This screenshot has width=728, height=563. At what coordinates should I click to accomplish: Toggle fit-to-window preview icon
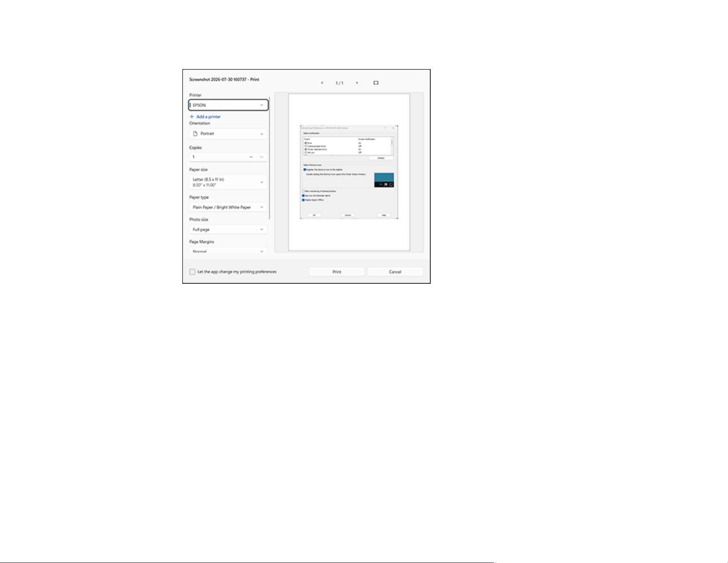click(376, 83)
